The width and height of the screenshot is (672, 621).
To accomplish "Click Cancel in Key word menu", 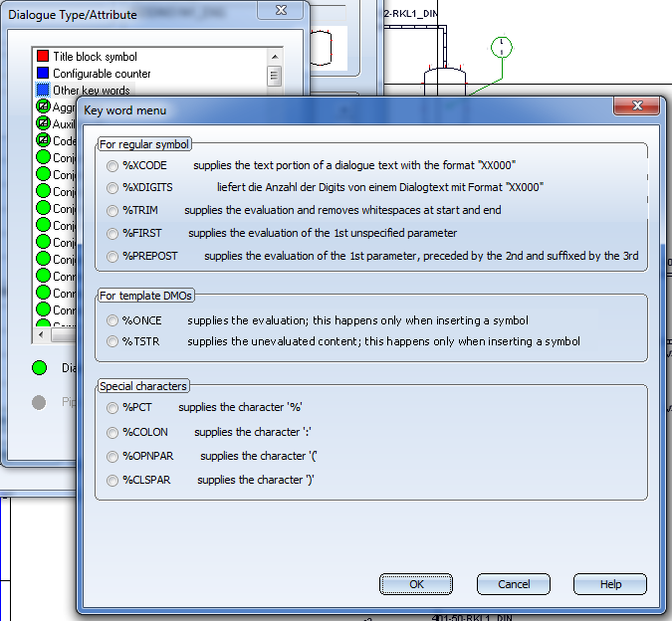I will click(x=514, y=584).
